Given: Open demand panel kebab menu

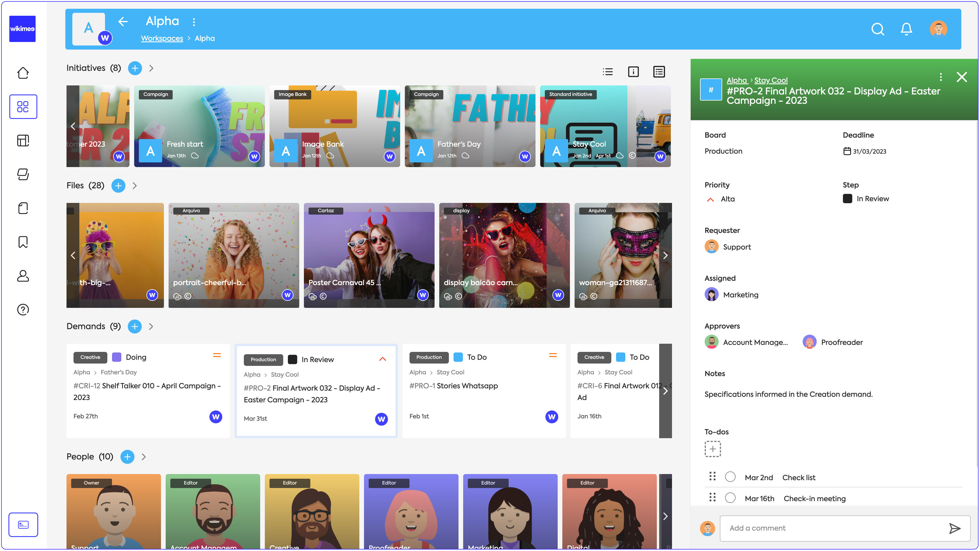Looking at the screenshot, I should tap(940, 77).
